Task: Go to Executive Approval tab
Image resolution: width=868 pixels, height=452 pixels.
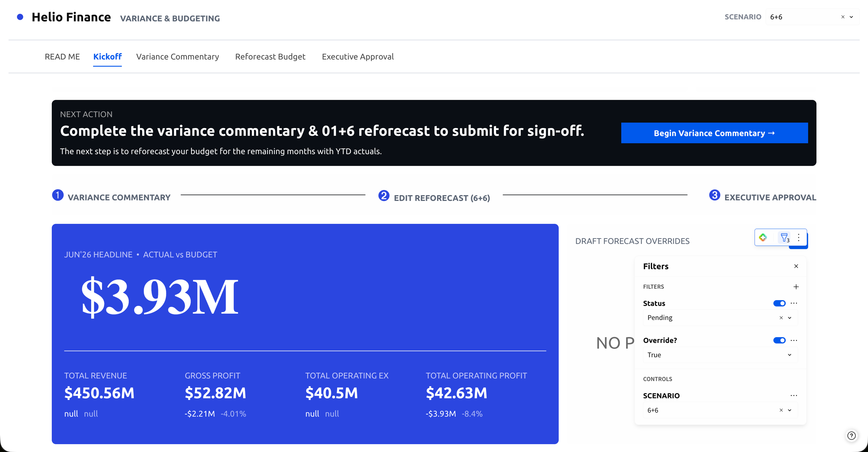Action: pyautogui.click(x=358, y=56)
